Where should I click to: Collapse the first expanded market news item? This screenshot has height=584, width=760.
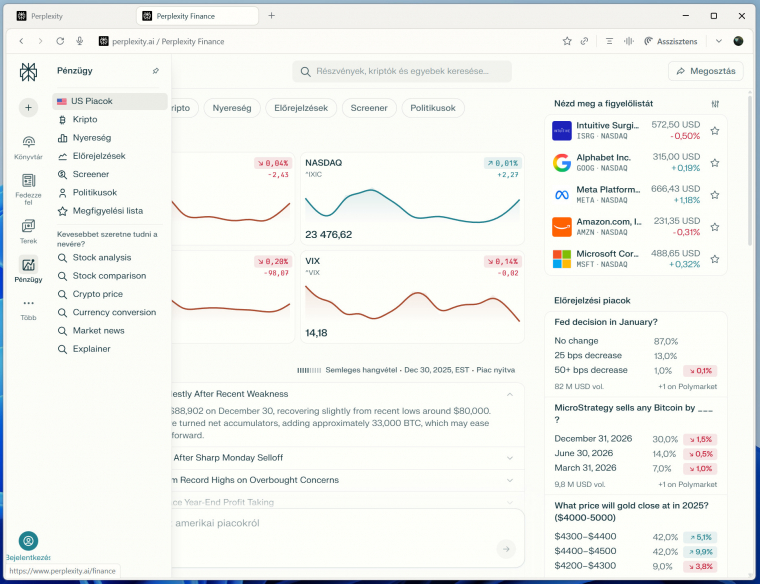coord(509,394)
